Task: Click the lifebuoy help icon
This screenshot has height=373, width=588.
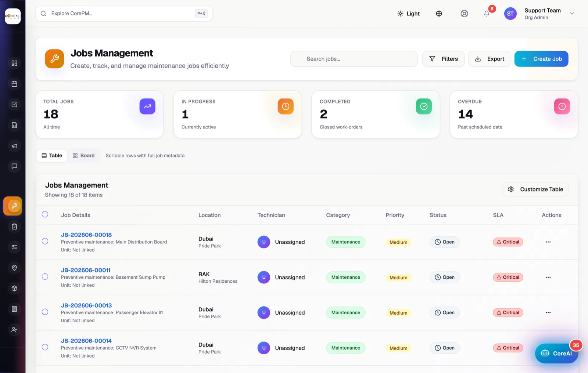Action: [x=465, y=14]
